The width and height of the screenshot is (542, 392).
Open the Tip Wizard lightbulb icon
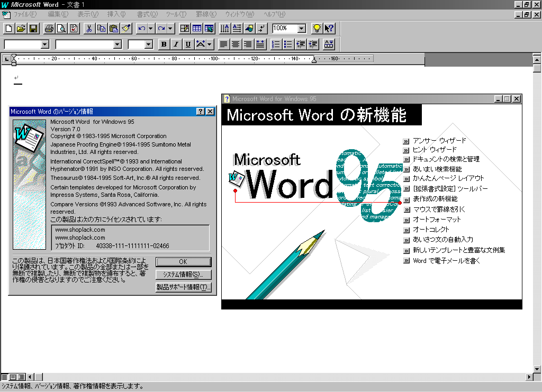317,29
